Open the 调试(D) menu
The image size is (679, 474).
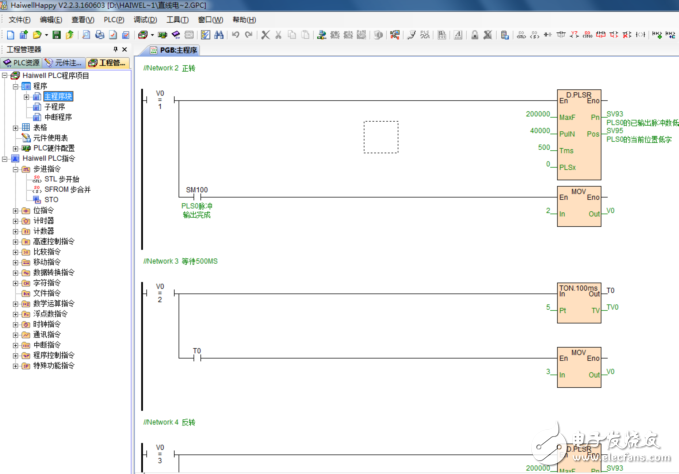145,19
